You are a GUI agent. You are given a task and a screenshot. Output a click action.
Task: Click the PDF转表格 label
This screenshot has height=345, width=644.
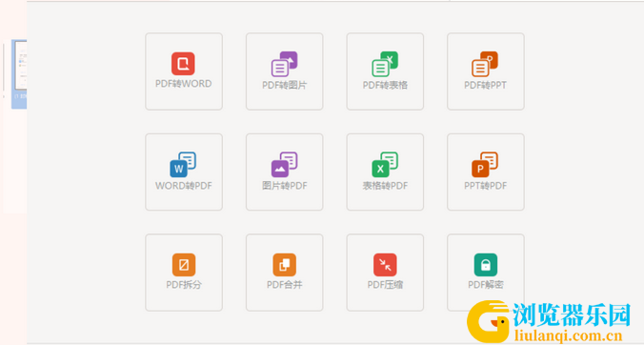385,86
